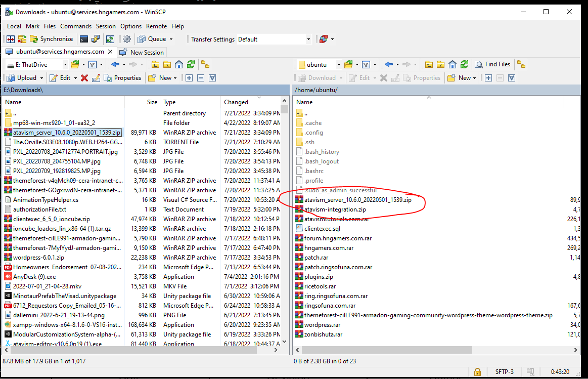
Task: Open the New Session tab
Action: (142, 52)
